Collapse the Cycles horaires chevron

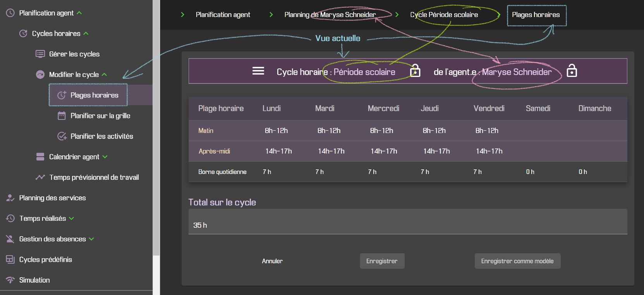tap(86, 34)
